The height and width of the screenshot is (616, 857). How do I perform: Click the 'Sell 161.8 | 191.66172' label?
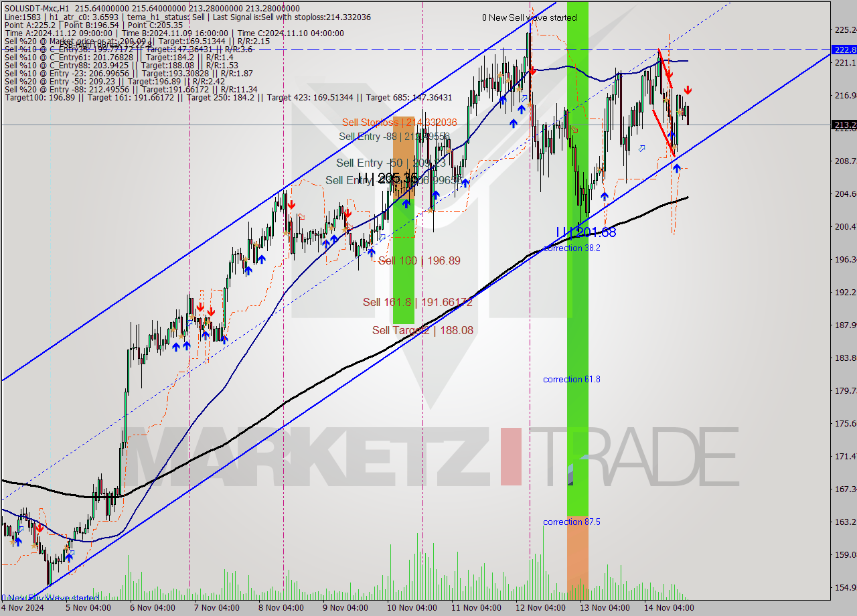pyautogui.click(x=418, y=302)
